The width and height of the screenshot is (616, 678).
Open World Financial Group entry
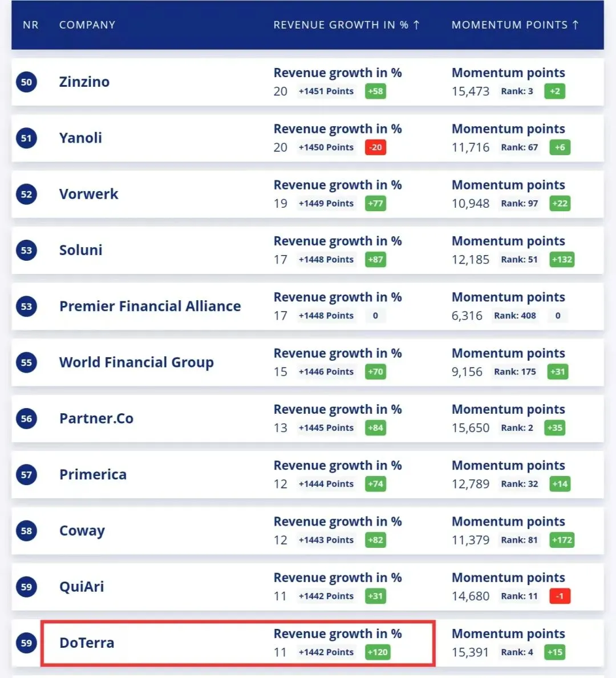pyautogui.click(x=136, y=362)
